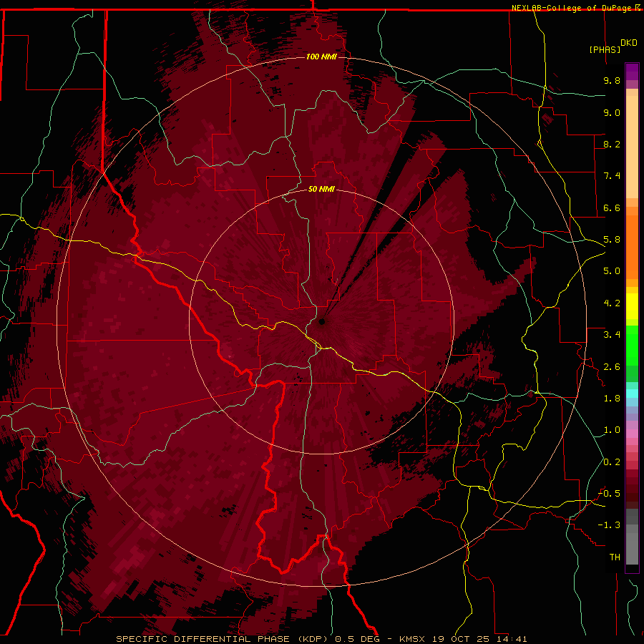Screen dimensions: 644x644
Task: Click the radar site center dot
Action: tap(322, 321)
